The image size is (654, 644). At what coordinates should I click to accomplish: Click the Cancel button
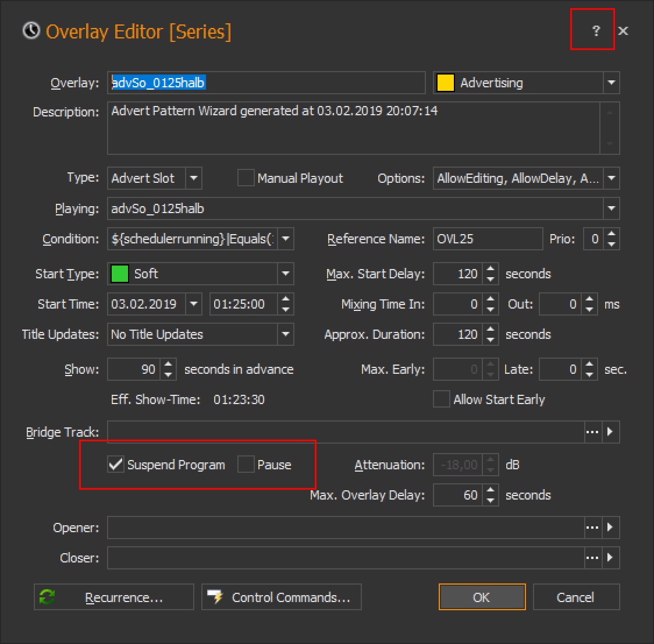click(576, 597)
